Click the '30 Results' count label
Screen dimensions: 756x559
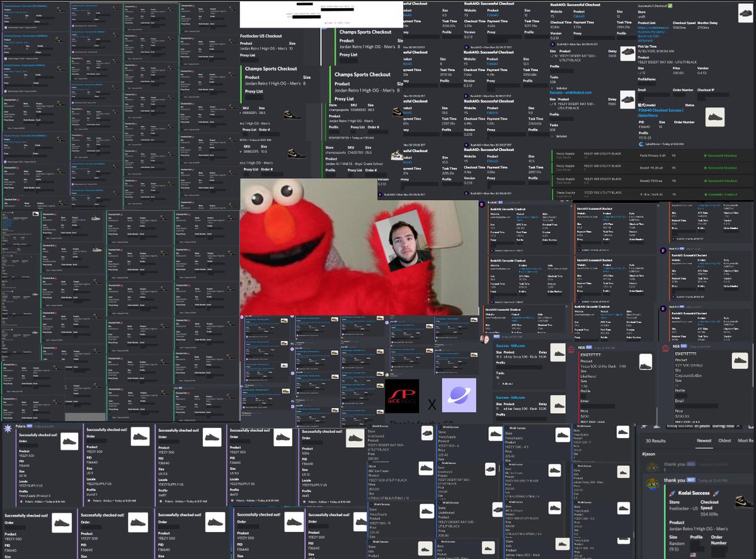(x=655, y=441)
